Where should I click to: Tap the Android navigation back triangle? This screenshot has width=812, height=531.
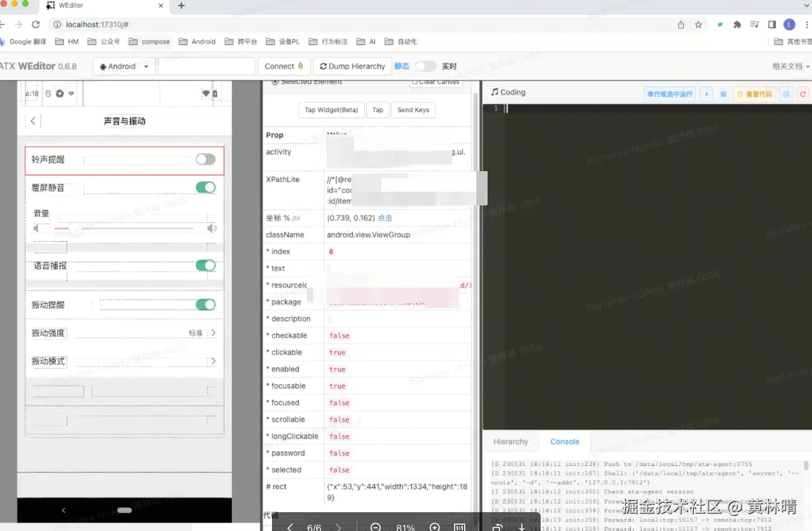point(64,510)
